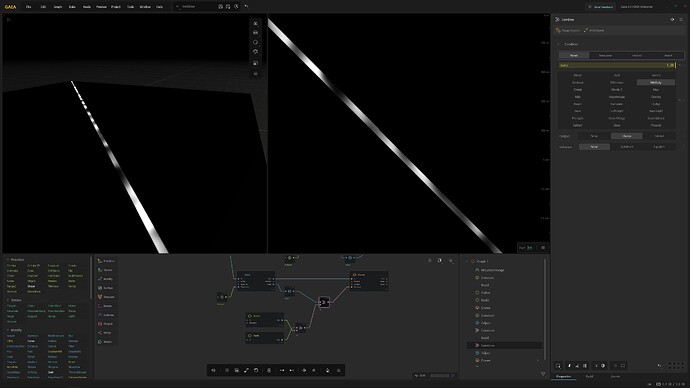The width and height of the screenshot is (690, 388).
Task: Open the Edit menu
Action: [x=43, y=7]
